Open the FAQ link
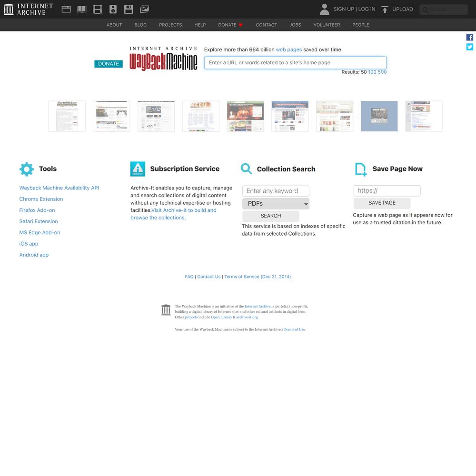This screenshot has height=476, width=476. (x=189, y=277)
